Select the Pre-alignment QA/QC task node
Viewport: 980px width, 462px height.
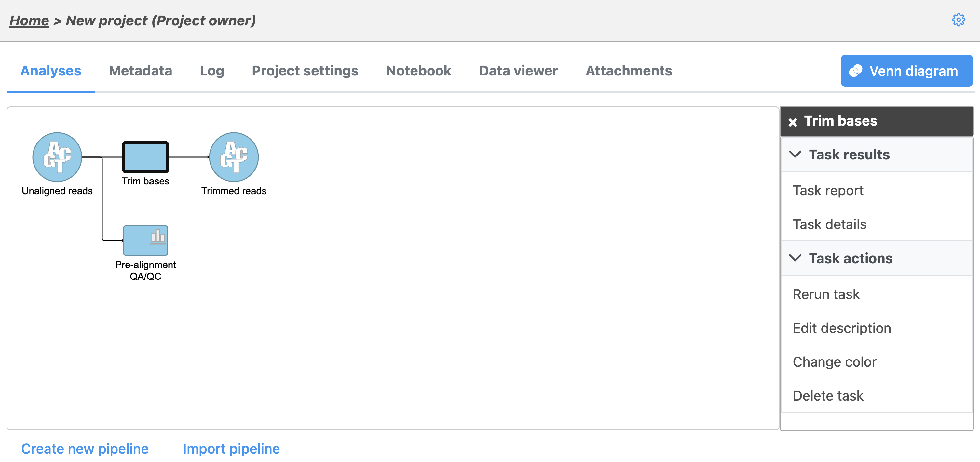(x=145, y=240)
